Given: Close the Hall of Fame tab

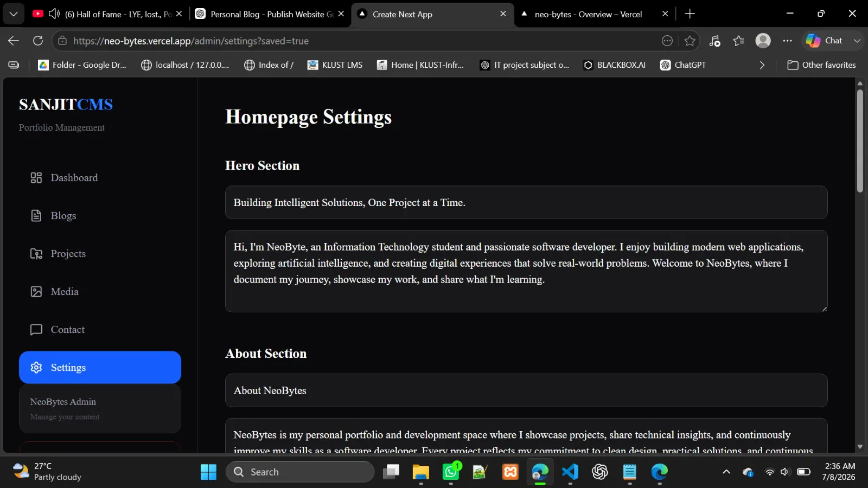Looking at the screenshot, I should (179, 14).
